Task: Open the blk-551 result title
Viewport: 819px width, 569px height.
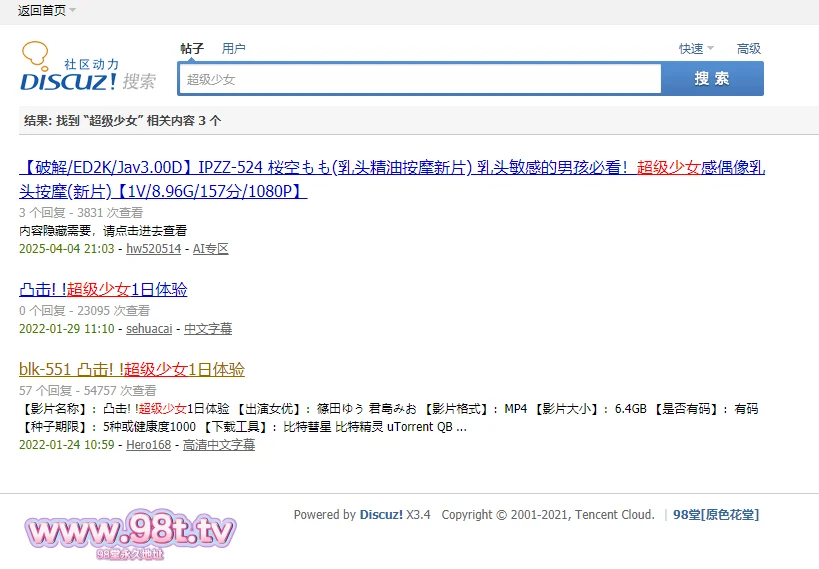Action: point(131,370)
